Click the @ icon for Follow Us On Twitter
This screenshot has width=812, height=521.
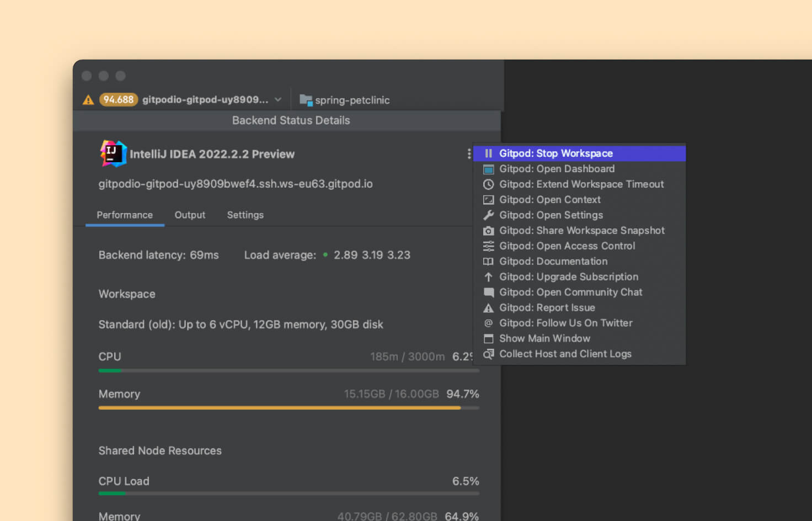coord(488,323)
